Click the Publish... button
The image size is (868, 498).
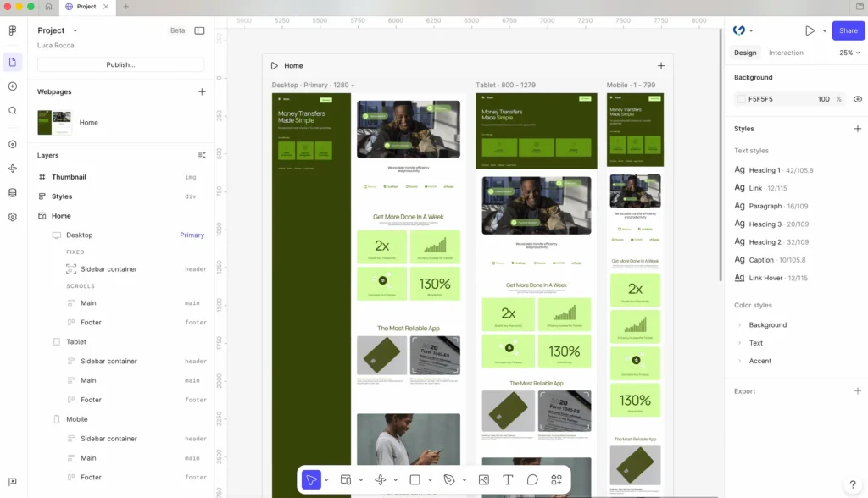[x=120, y=64]
